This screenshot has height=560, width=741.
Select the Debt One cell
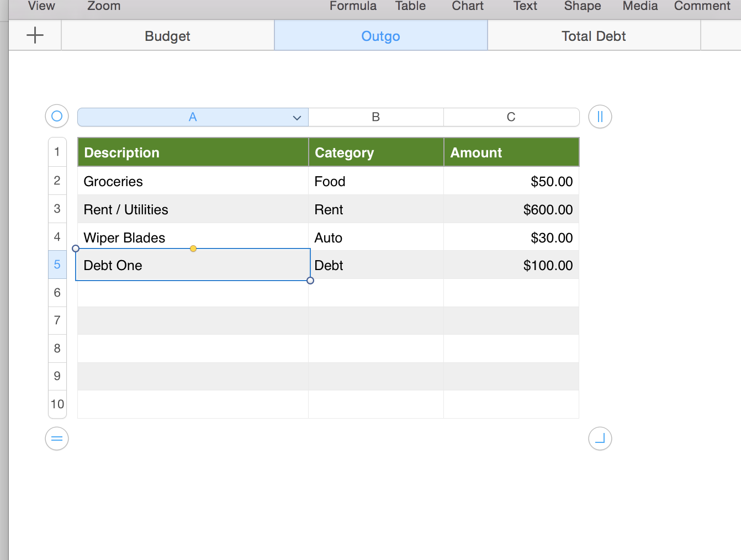pyautogui.click(x=193, y=265)
